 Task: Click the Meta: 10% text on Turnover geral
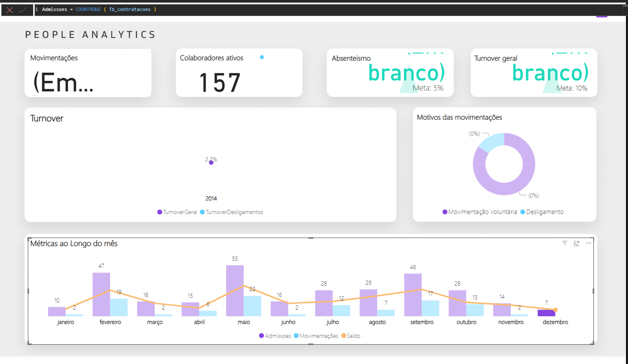tap(572, 88)
